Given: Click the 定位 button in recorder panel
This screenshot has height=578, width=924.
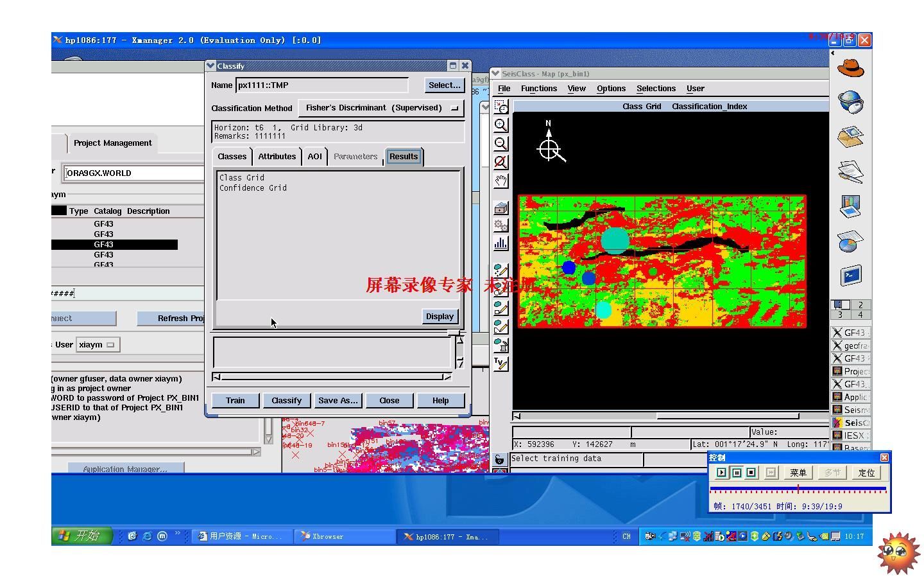Looking at the screenshot, I should point(867,473).
